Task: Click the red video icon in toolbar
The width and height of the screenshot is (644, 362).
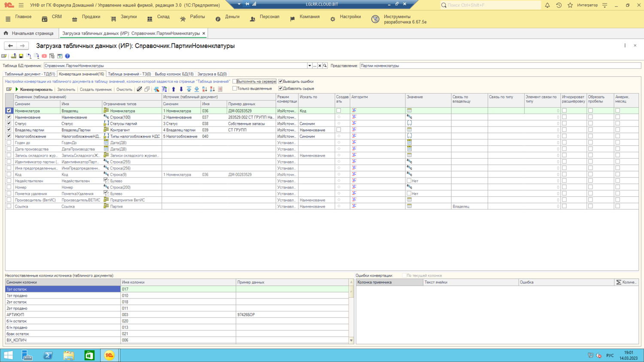Action: (44, 56)
